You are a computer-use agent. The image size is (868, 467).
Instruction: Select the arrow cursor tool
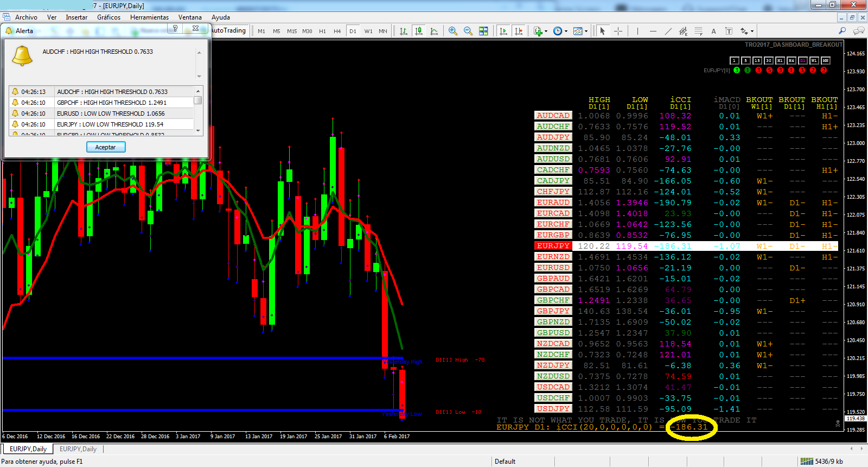(x=602, y=31)
